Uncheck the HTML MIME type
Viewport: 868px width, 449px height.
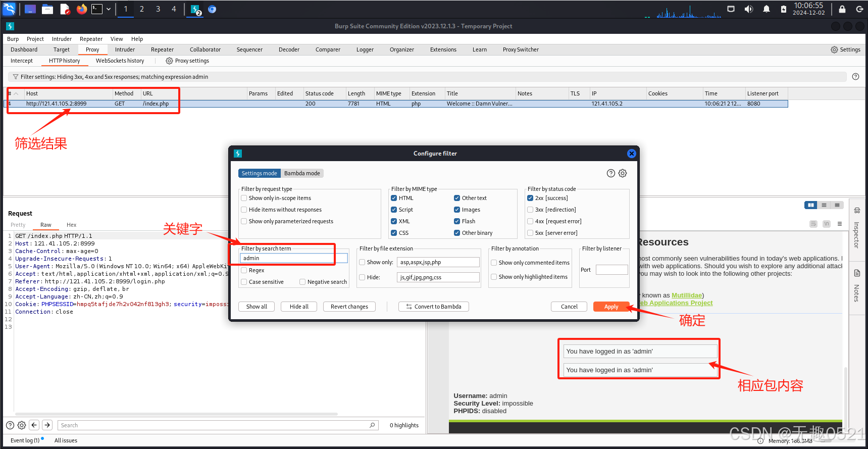coord(394,198)
